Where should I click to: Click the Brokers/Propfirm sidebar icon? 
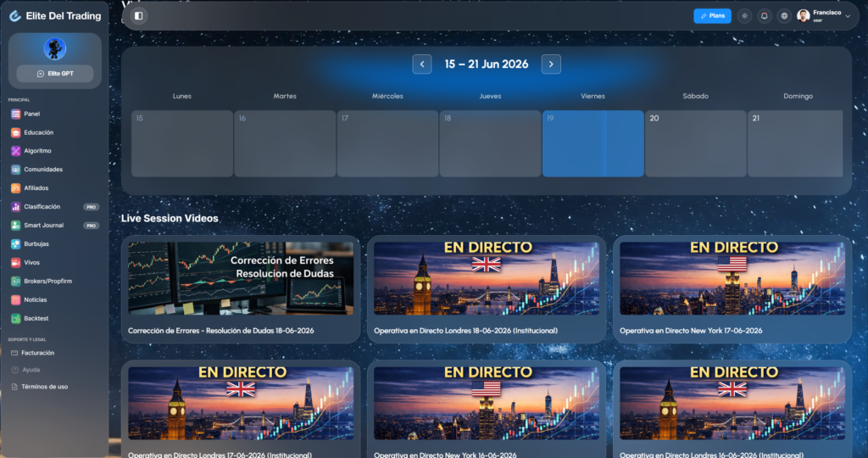(x=15, y=282)
